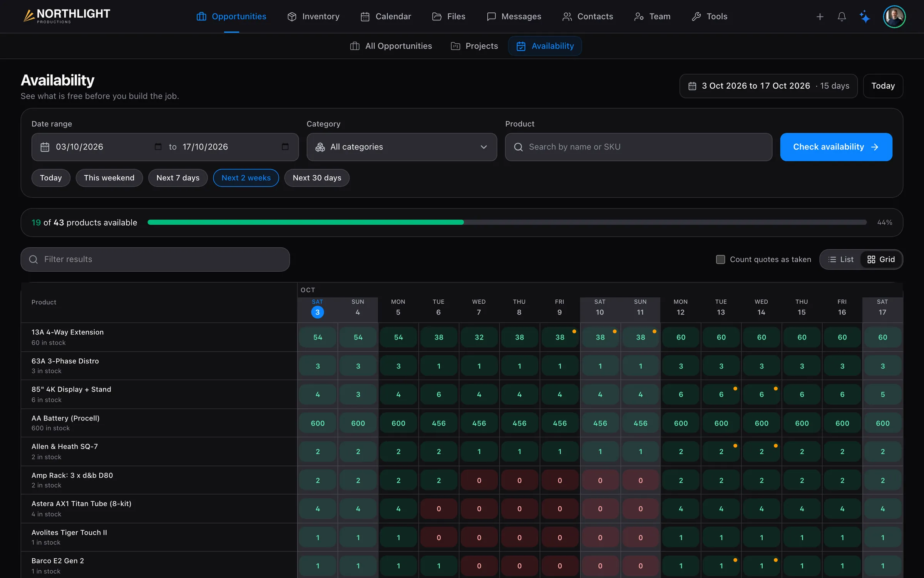Screen dimensions: 924x578
Task: Open the Contacts section
Action: pyautogui.click(x=588, y=17)
